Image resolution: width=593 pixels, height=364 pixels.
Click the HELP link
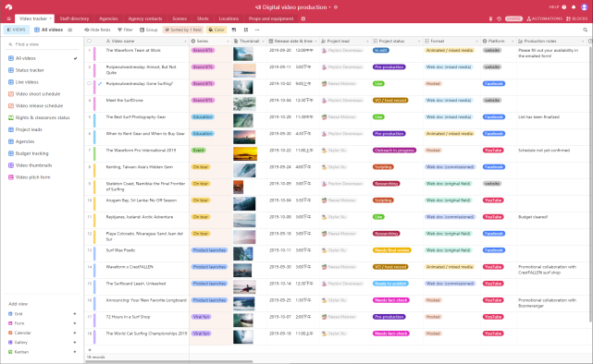click(553, 7)
